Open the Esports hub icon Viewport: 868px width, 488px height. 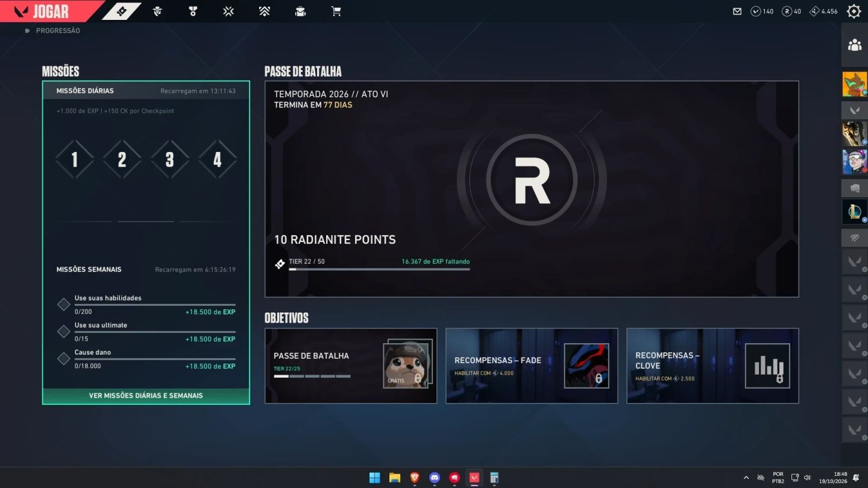tap(228, 11)
